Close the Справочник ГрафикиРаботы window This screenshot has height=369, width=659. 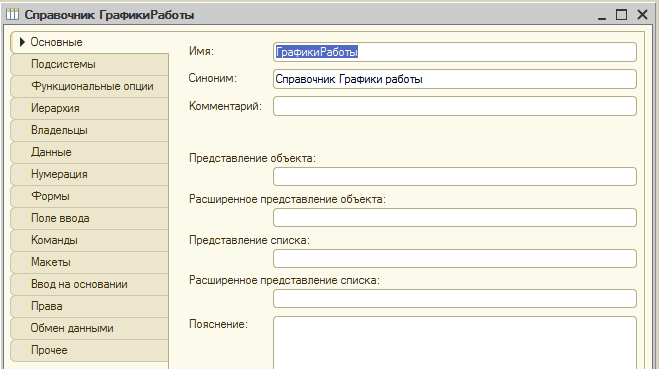pos(642,15)
